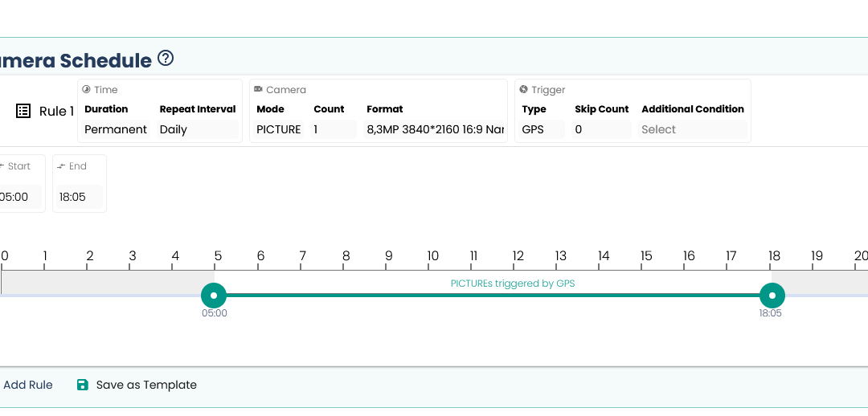
Task: Click the Rule 1 list icon
Action: (x=23, y=111)
